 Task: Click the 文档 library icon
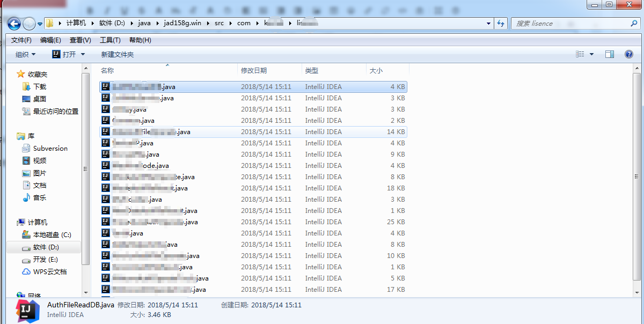pos(26,185)
